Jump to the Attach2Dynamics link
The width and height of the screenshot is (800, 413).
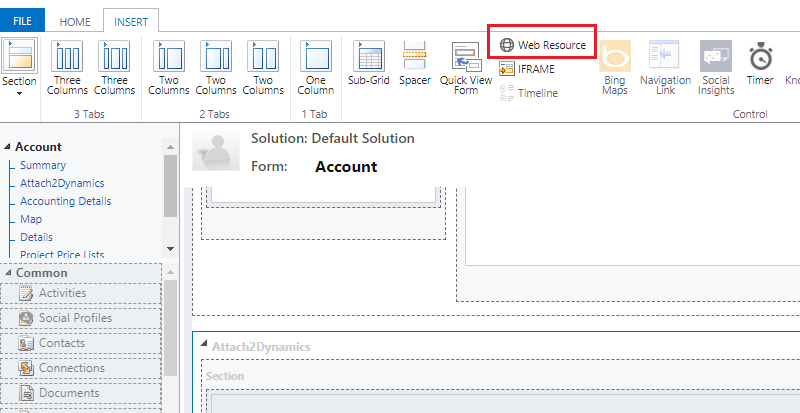tap(62, 183)
